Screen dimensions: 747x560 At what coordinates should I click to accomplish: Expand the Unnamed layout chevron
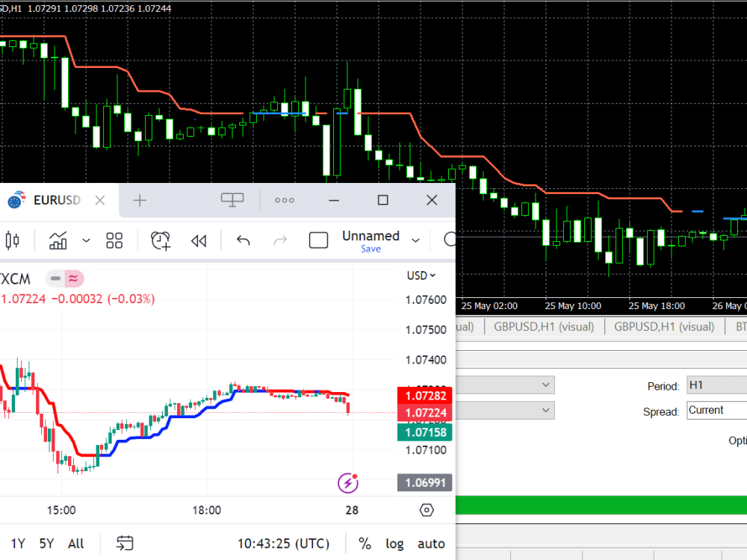coord(415,240)
